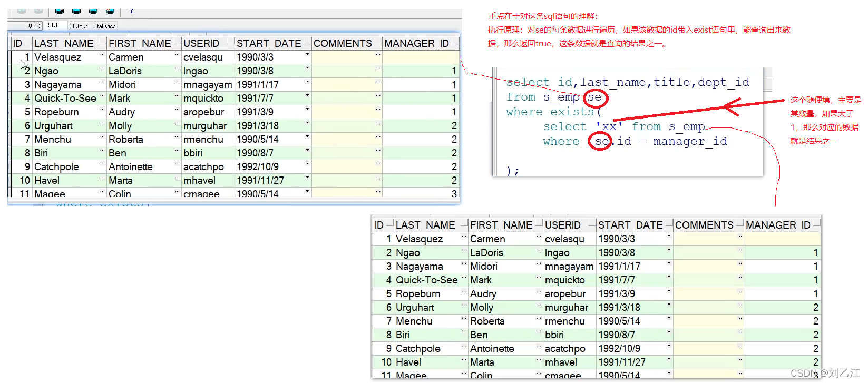Open date dropdown for 1990/8/7 in lower grid
The width and height of the screenshot is (868, 383).
point(669,332)
